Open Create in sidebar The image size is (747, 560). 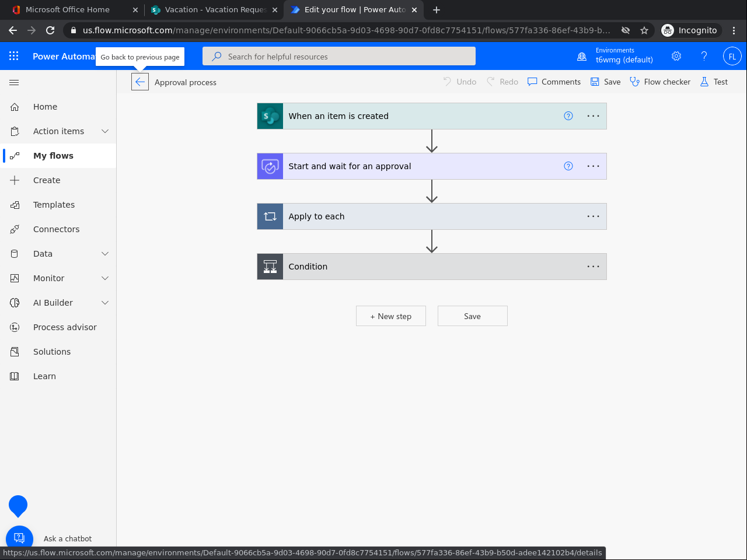(58, 180)
